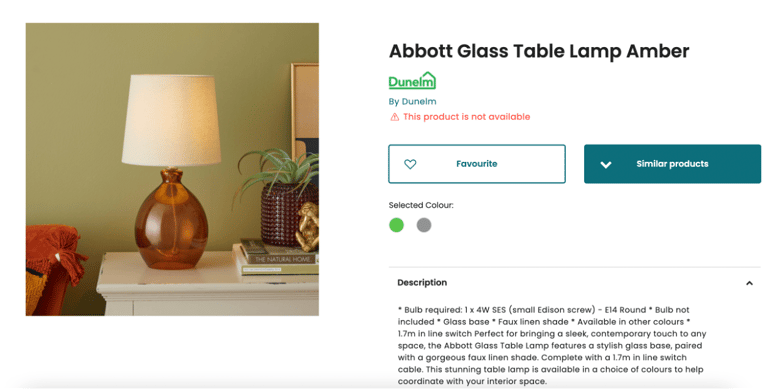Follow the By Dunelm brand link
The image size is (768, 389).
pos(412,101)
